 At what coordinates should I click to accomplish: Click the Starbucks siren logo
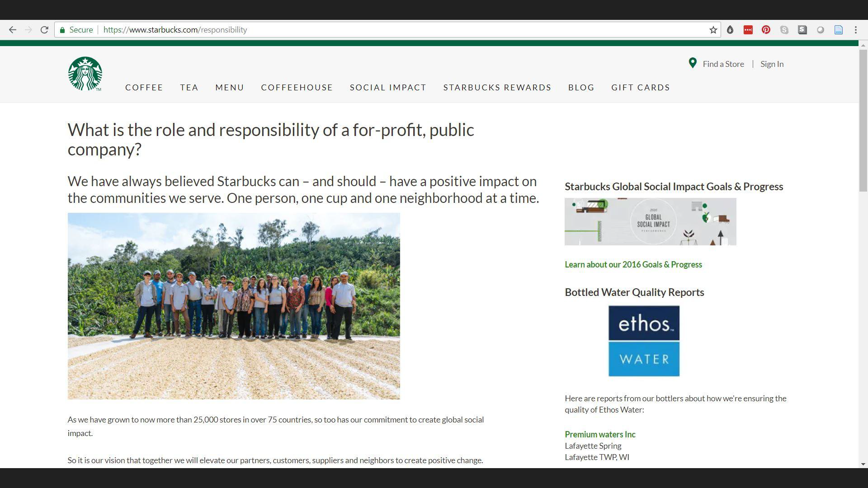coord(85,74)
